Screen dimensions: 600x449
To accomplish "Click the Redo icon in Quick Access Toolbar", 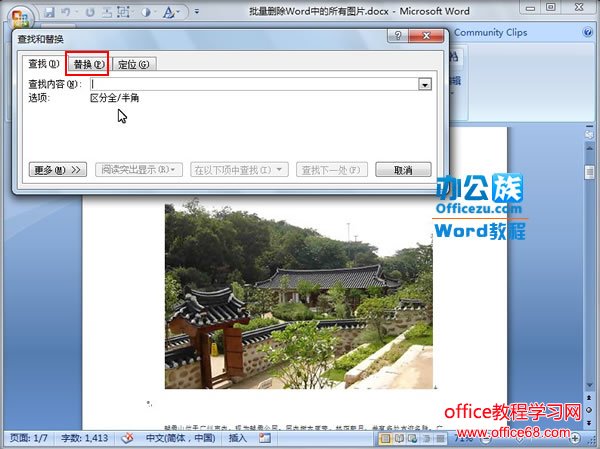I will (90, 12).
